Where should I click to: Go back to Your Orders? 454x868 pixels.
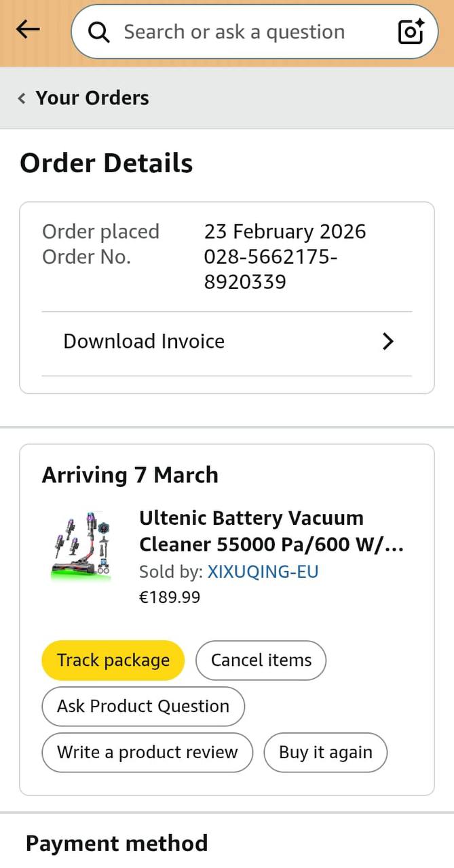[92, 98]
